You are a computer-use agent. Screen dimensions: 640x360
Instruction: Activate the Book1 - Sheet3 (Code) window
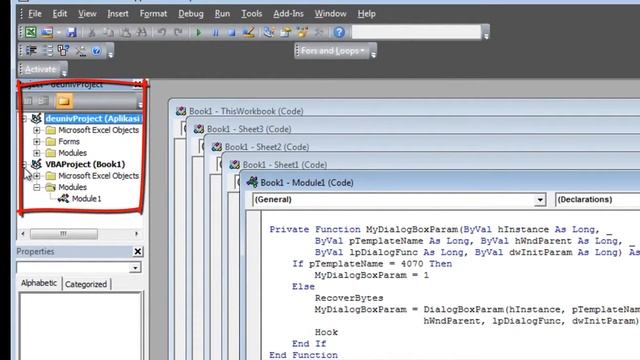(x=249, y=129)
